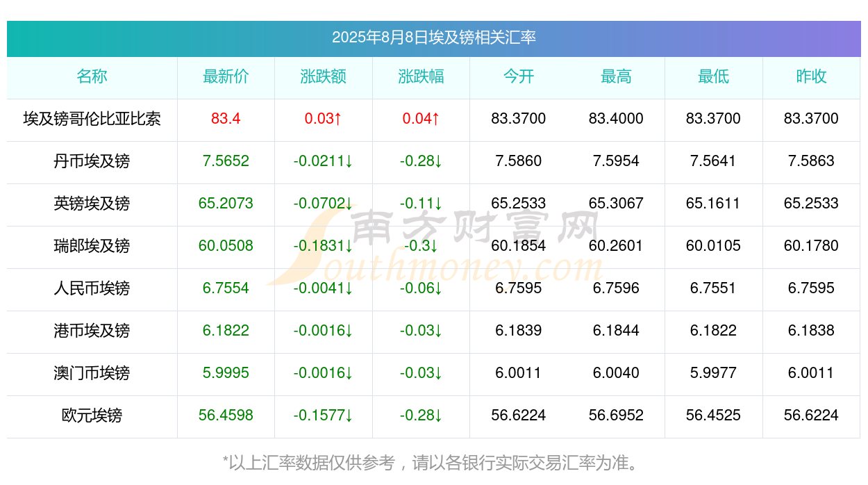Click the latest price 5.9995
This screenshot has height=485, width=868.
point(226,373)
